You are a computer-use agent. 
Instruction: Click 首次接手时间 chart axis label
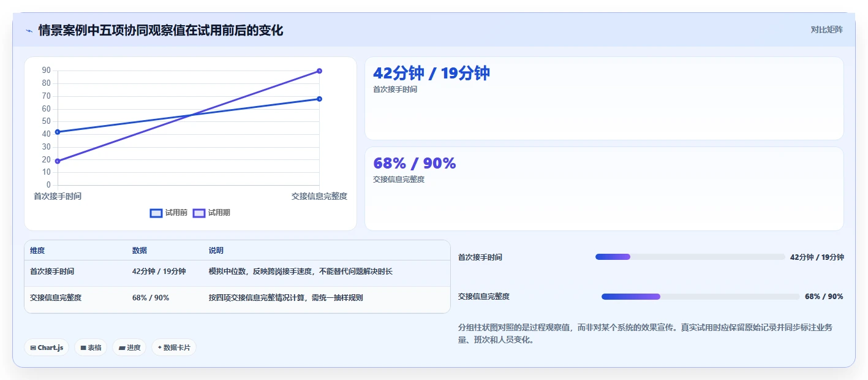[x=58, y=196]
